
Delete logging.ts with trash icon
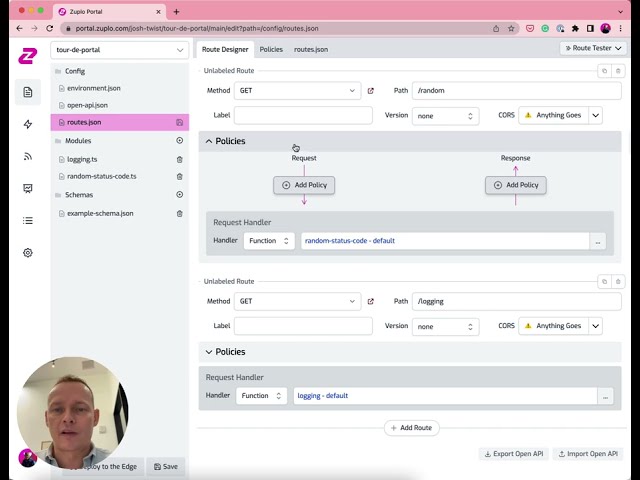click(x=179, y=160)
